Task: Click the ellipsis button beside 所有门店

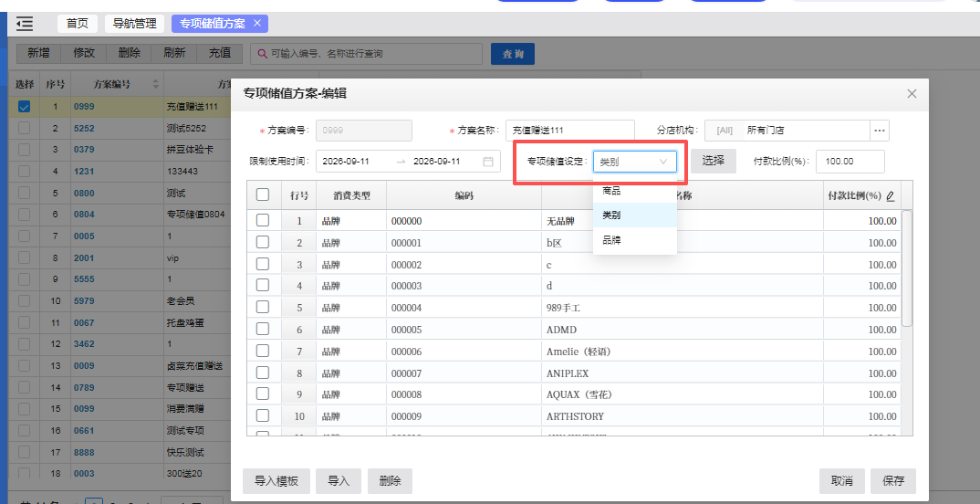Action: tap(880, 131)
